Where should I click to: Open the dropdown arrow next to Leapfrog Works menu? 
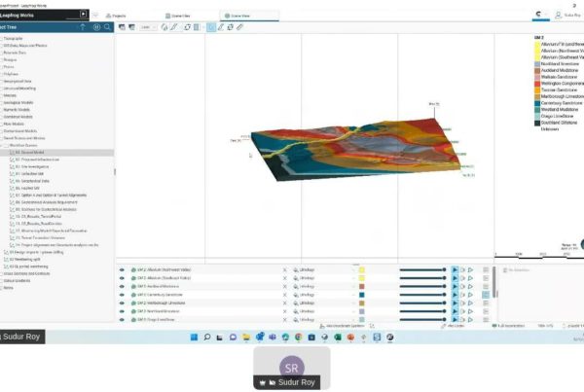[x=95, y=16]
